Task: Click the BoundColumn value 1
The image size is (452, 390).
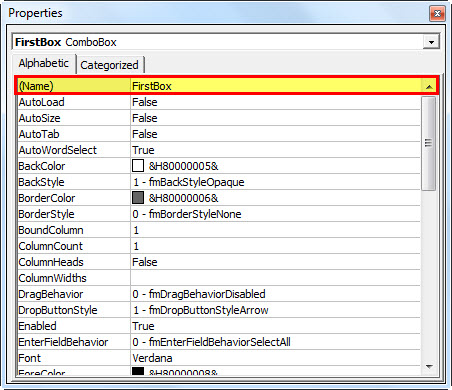Action: [x=136, y=230]
